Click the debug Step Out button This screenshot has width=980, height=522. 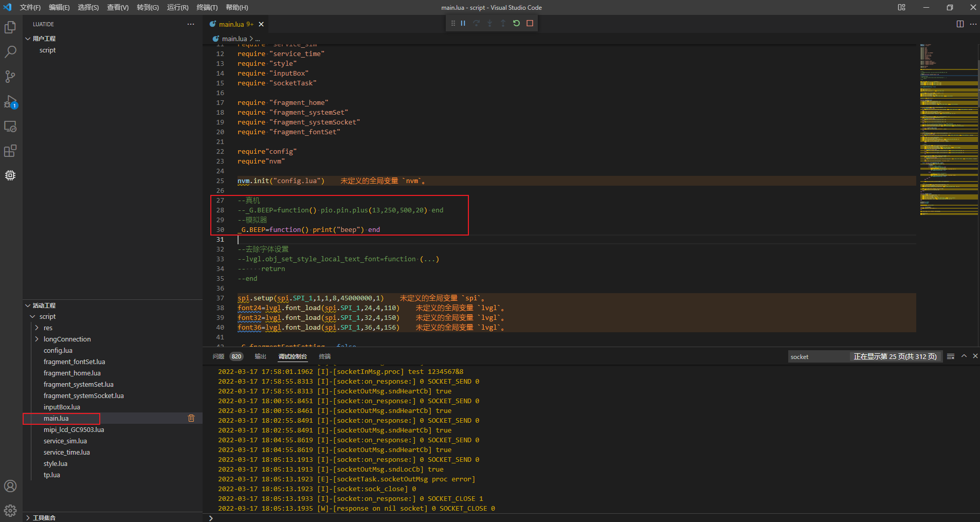[503, 23]
